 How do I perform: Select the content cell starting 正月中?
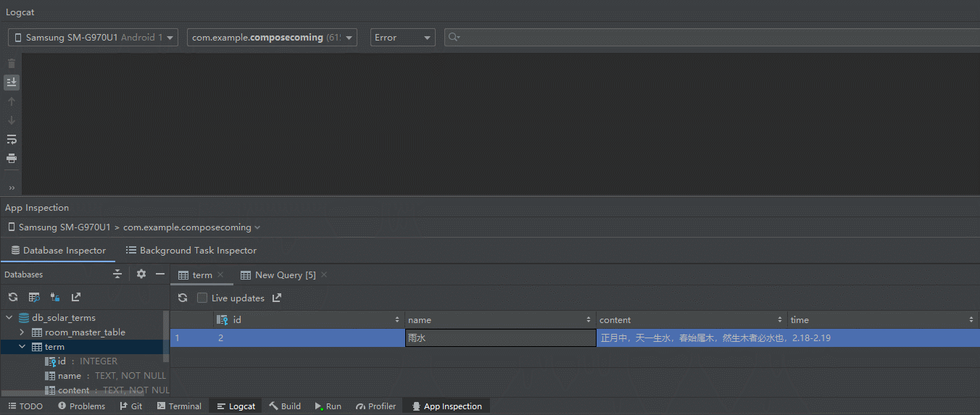click(x=692, y=338)
